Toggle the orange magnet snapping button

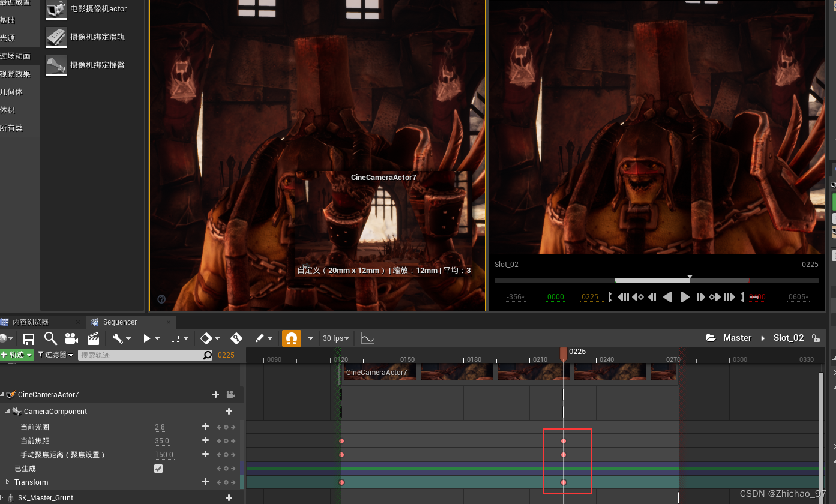(292, 338)
